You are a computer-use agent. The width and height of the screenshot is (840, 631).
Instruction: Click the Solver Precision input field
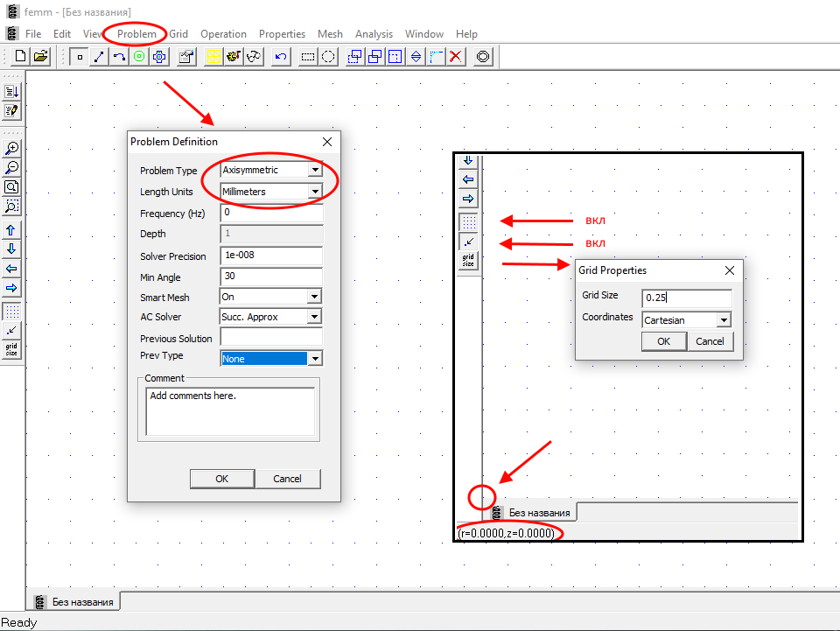click(x=271, y=255)
